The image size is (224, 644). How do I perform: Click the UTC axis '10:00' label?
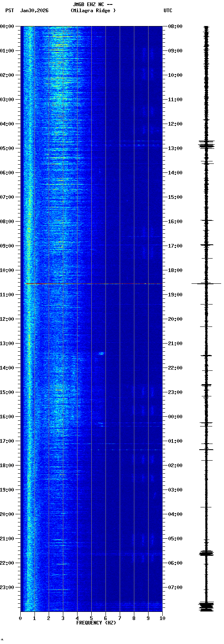pyautogui.click(x=175, y=75)
